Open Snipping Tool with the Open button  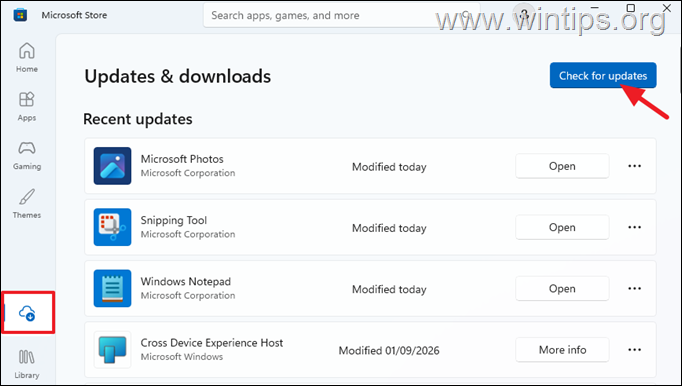click(x=562, y=227)
